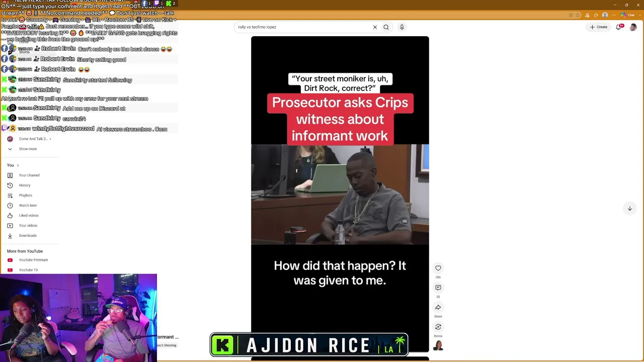Click the Your channel icon

10,175
